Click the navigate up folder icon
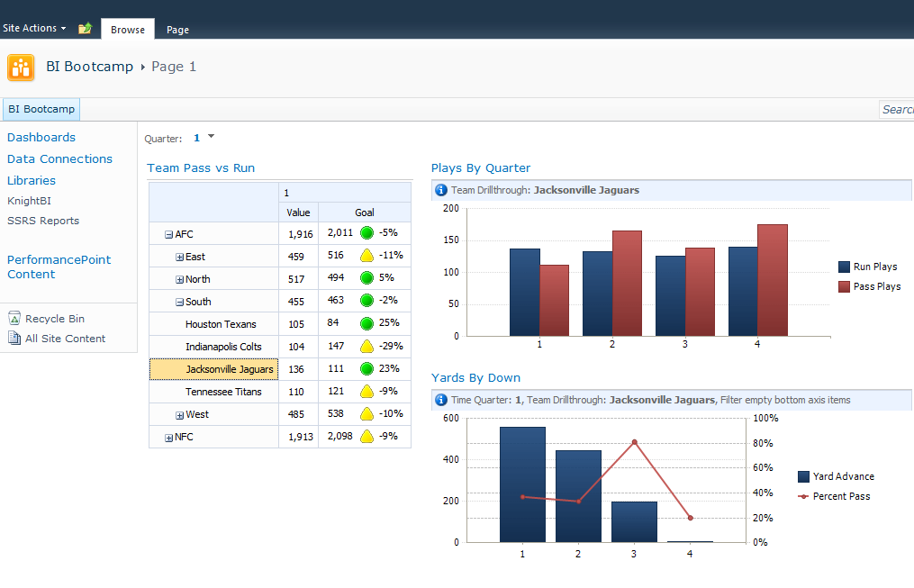Image resolution: width=914 pixels, height=588 pixels. pos(85,29)
